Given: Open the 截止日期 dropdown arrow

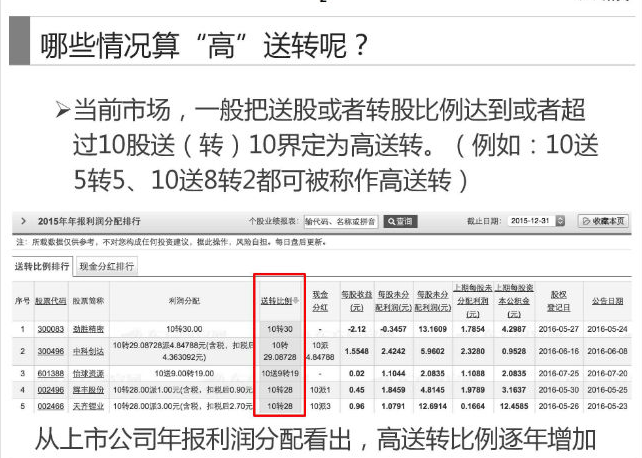Looking at the screenshot, I should point(560,221).
